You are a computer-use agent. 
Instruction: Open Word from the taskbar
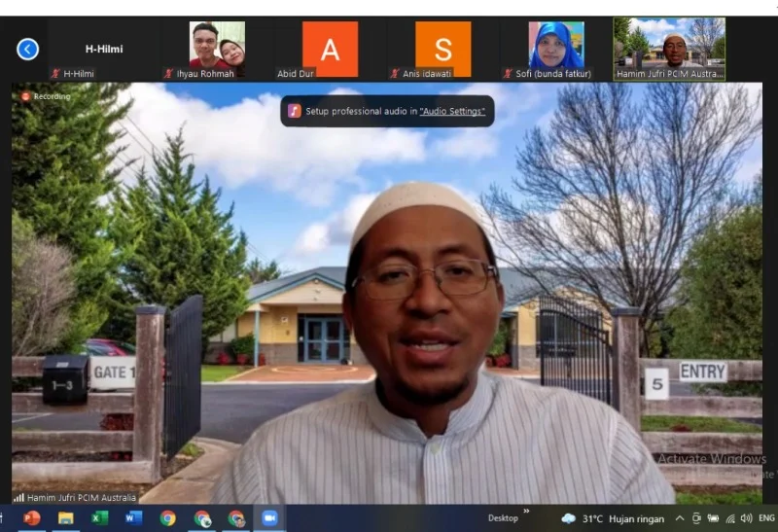click(x=133, y=518)
